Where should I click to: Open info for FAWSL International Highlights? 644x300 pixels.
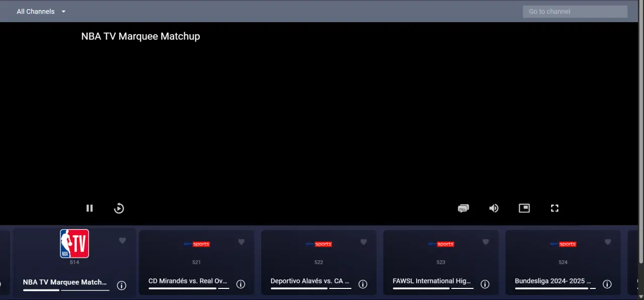pos(485,284)
